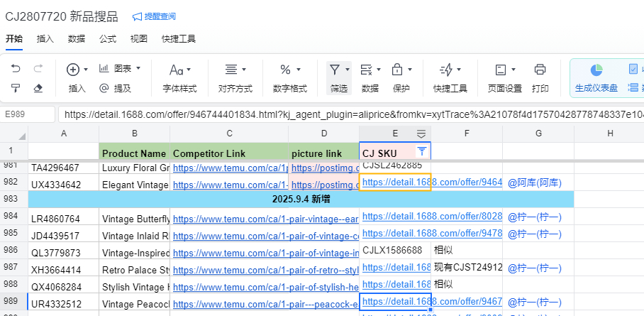This screenshot has height=316, width=644.
Task: Click the @ mention (提及) icon
Action: (x=104, y=89)
